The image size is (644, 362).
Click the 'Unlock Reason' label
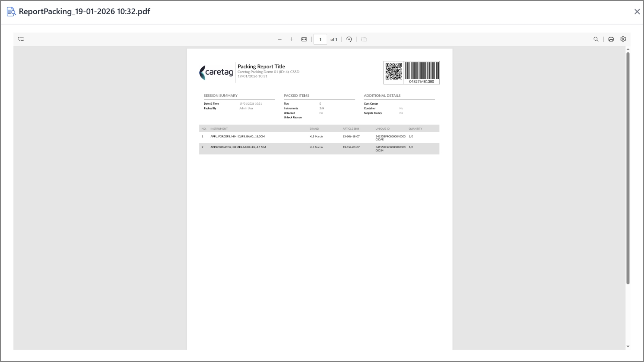[292, 117]
